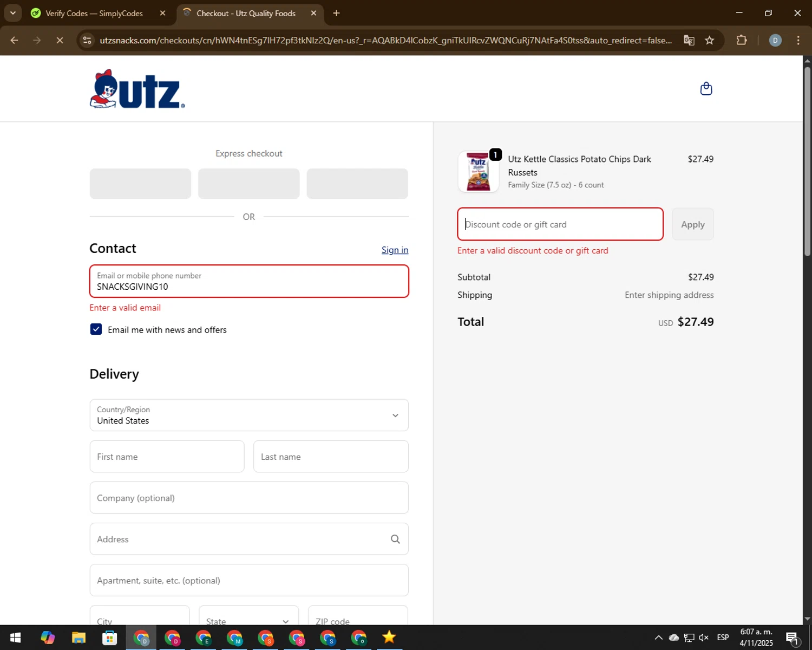The height and width of the screenshot is (650, 812).
Task: Open the Windows Start menu
Action: 15,638
